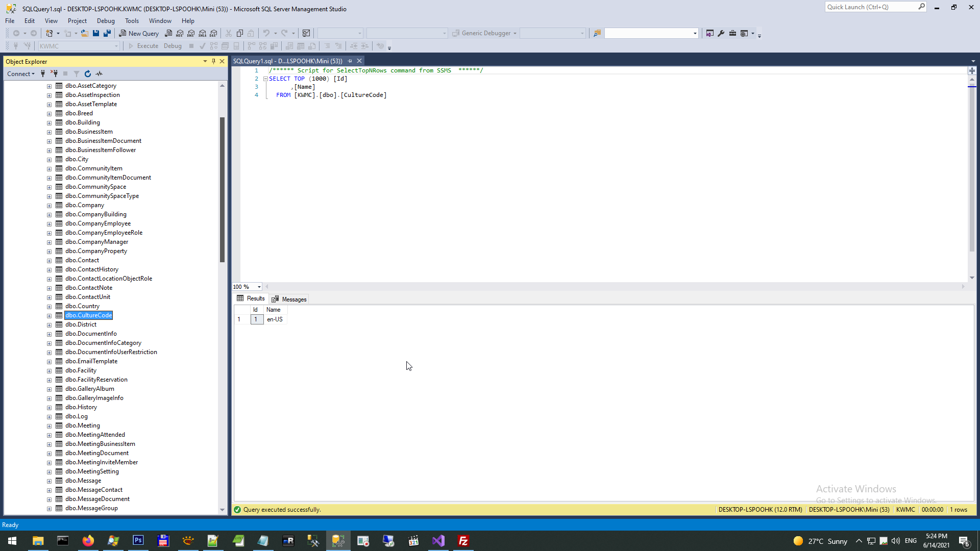
Task: Collapse the SELECT statement outline in editor
Action: tap(265, 79)
